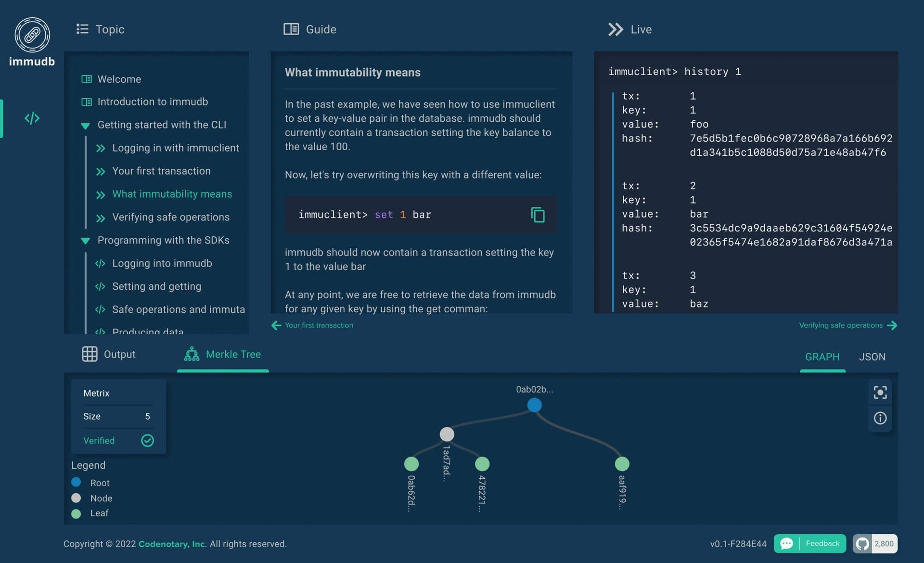Click the Topic list icon

point(82,29)
